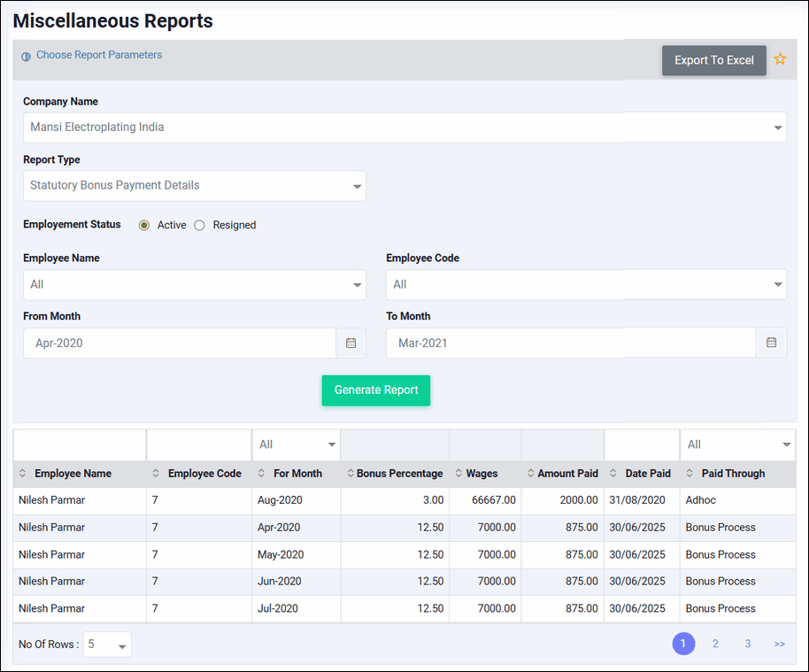The width and height of the screenshot is (809, 672).
Task: Sort by Bonus Percentage column icon
Action: [350, 474]
